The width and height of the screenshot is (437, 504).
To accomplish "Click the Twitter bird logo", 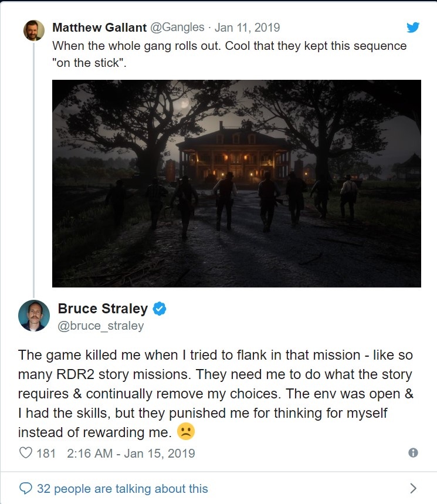I will pyautogui.click(x=413, y=28).
